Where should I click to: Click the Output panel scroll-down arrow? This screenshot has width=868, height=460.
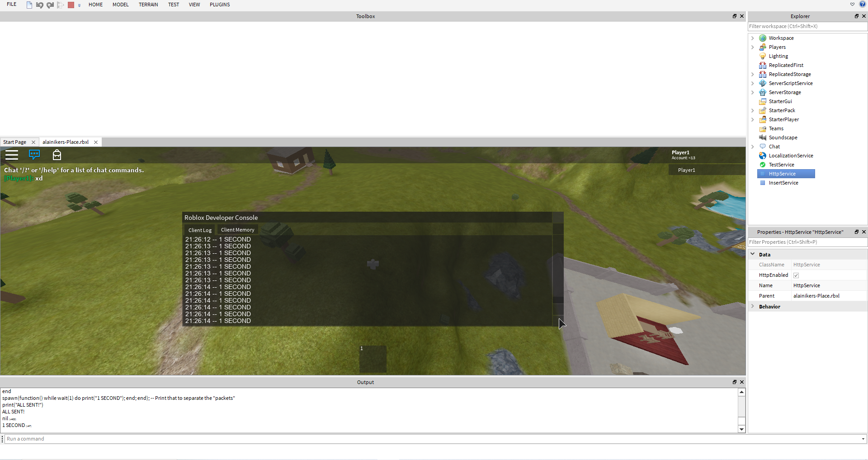tap(741, 429)
